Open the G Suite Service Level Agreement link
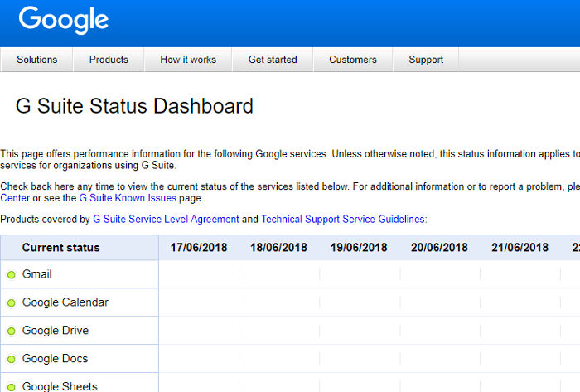The width and height of the screenshot is (580, 392). point(166,220)
